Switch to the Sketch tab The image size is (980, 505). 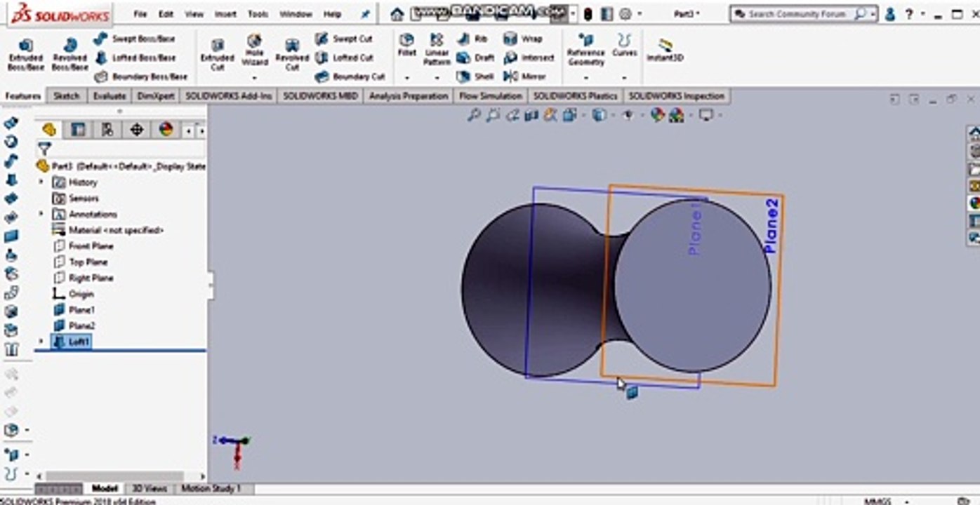[x=67, y=95]
